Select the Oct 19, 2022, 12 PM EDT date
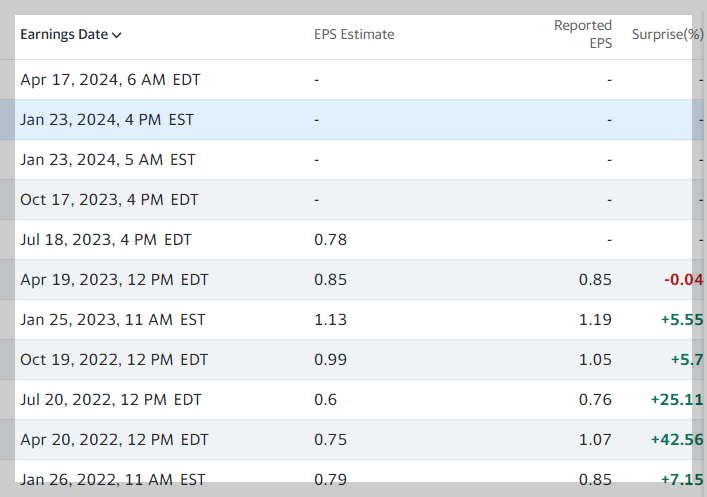 (x=114, y=360)
